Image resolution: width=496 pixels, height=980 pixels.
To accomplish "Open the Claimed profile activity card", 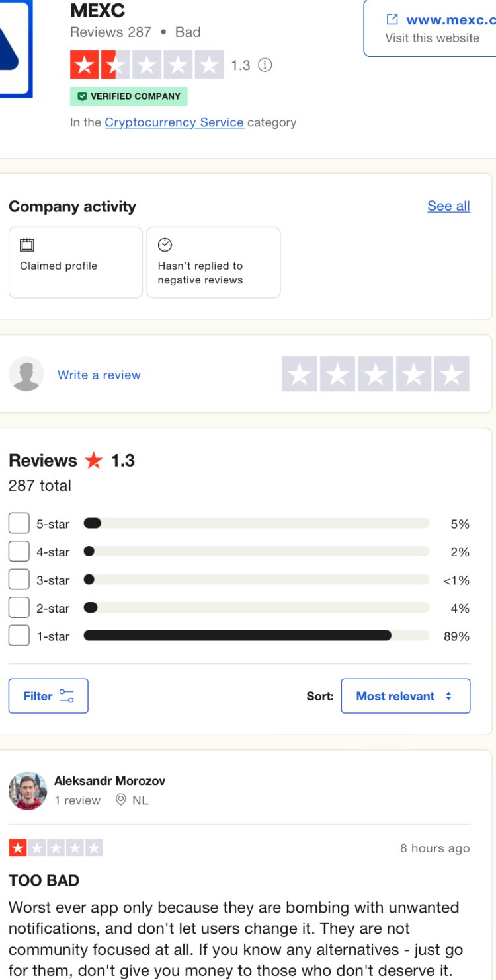I will pos(75,262).
